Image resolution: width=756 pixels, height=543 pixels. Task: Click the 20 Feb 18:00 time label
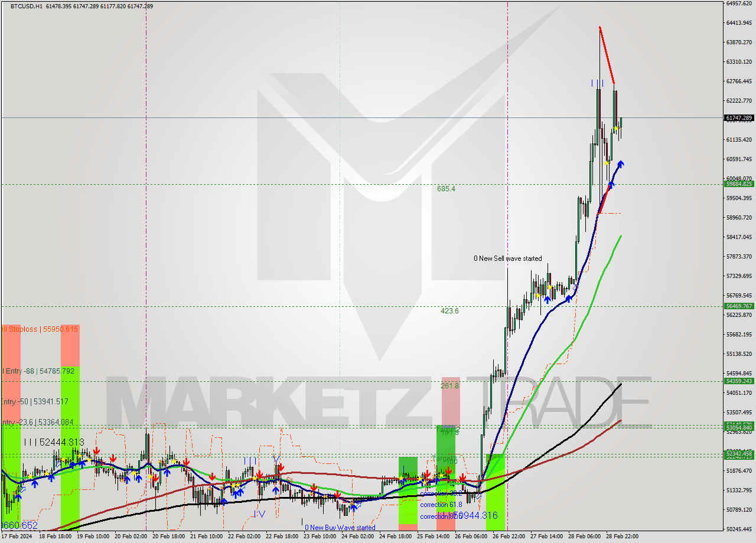168,537
